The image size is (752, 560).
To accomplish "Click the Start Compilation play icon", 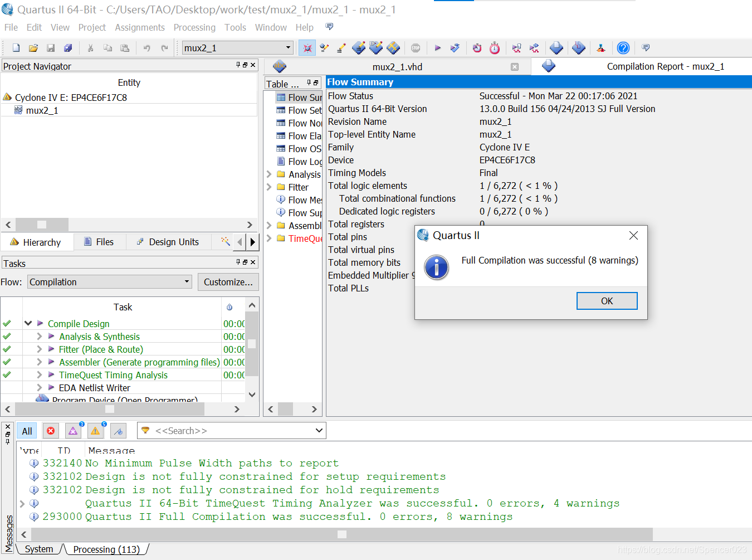I will pyautogui.click(x=437, y=48).
